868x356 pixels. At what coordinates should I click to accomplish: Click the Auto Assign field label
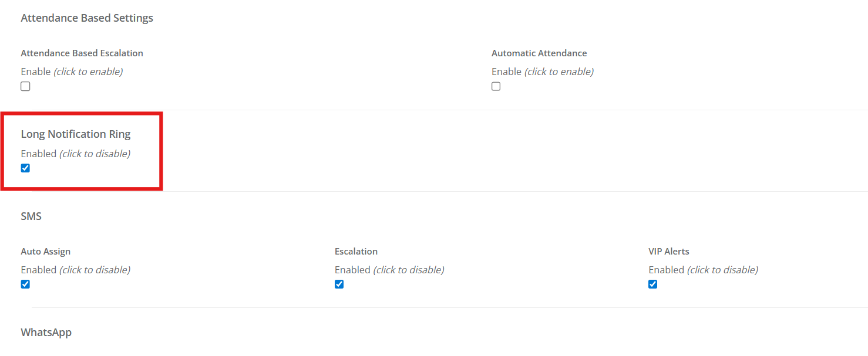[x=46, y=252]
